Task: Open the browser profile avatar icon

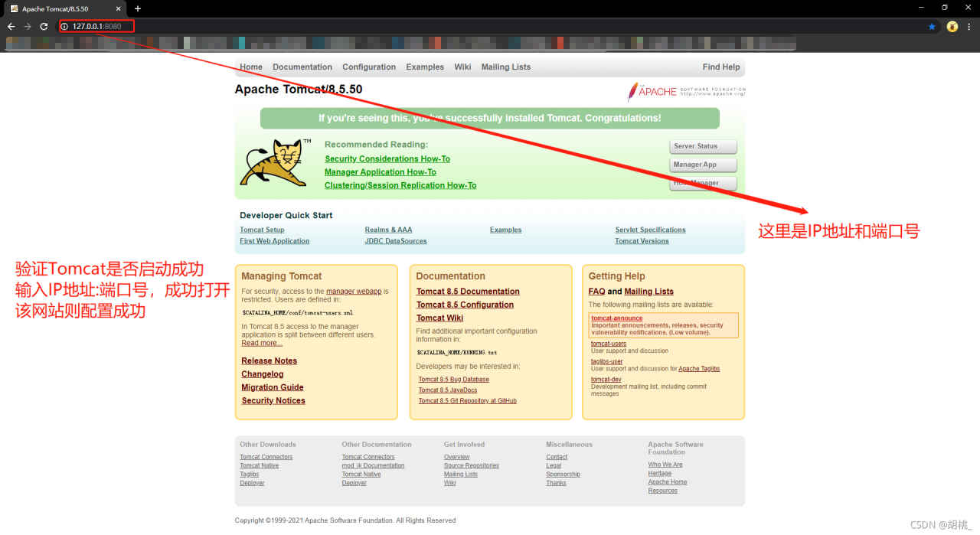Action: point(952,26)
